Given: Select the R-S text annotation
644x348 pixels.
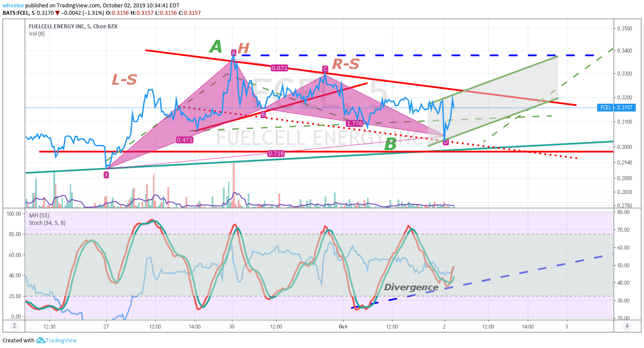Looking at the screenshot, I should pos(346,64).
